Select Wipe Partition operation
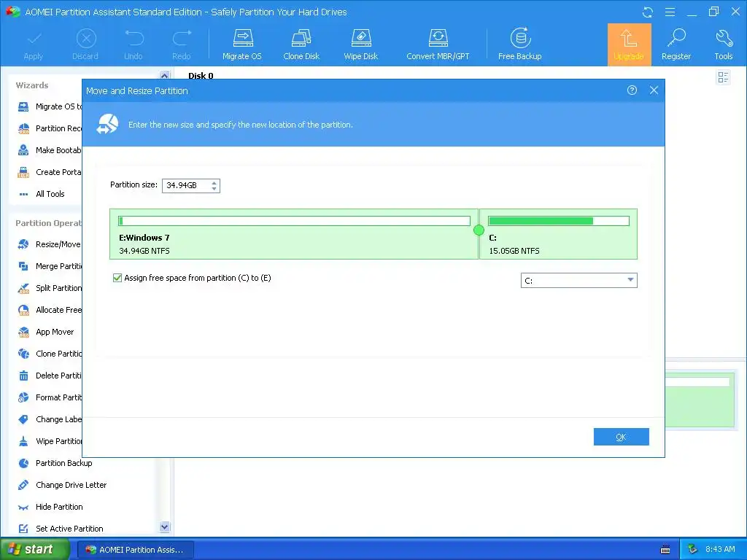 coord(49,441)
